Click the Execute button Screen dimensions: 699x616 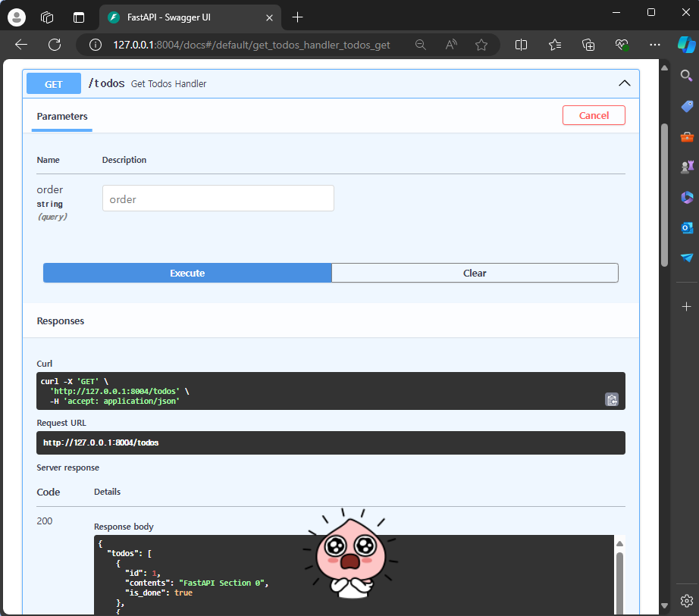pyautogui.click(x=187, y=273)
